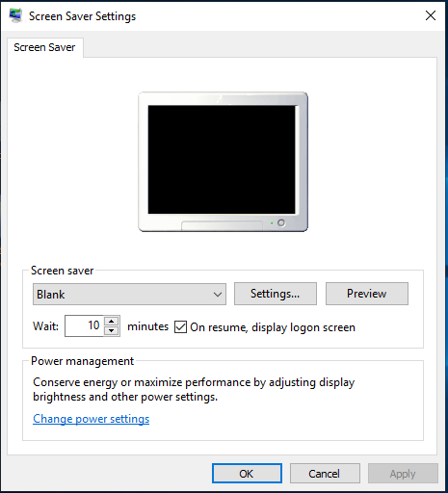Screen dimensions: 448x493
Task: Click the 'On resume, display logon screen' label
Action: [273, 327]
